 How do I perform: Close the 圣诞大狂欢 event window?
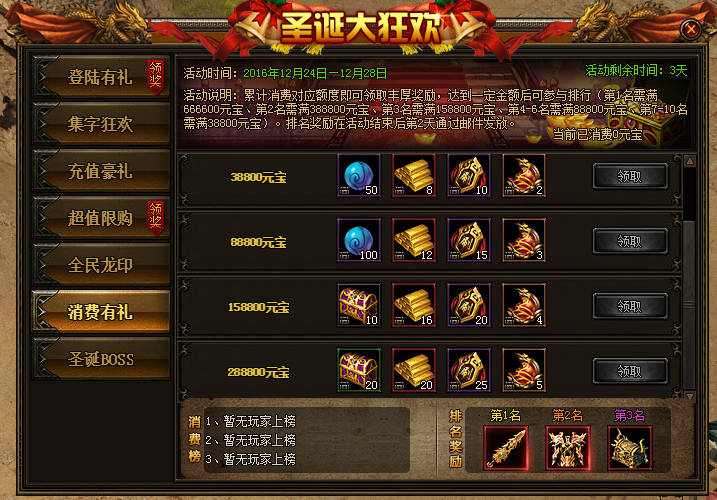coord(691,30)
